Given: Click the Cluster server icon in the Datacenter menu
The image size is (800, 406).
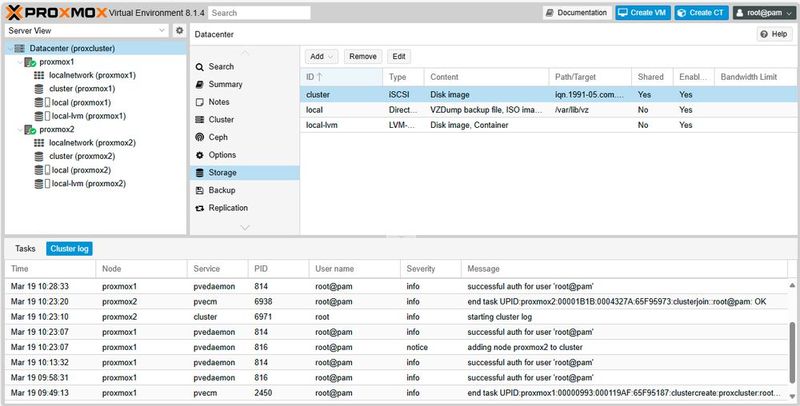Looking at the screenshot, I should click(199, 119).
